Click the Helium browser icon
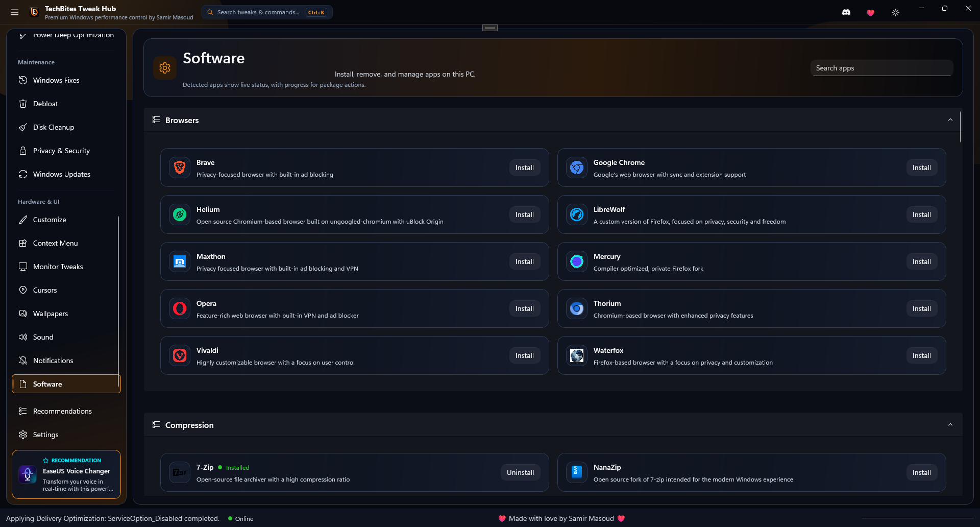Screen dimensions: 980x527 tap(180, 214)
